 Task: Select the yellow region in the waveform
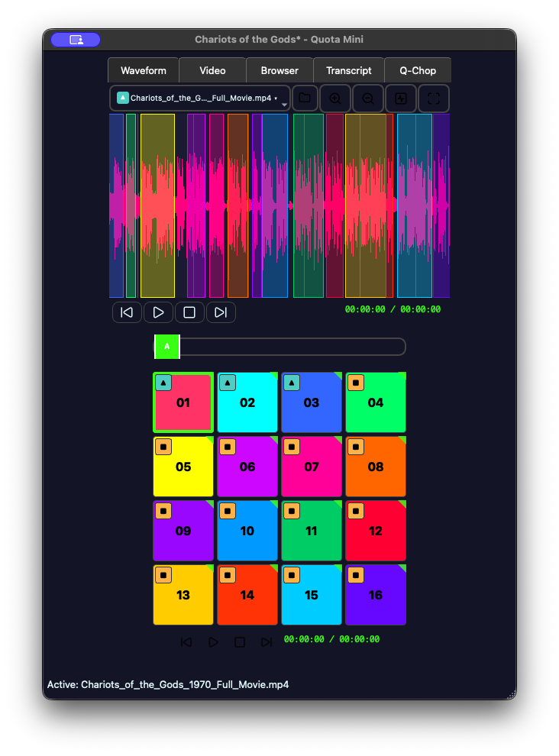coord(158,206)
